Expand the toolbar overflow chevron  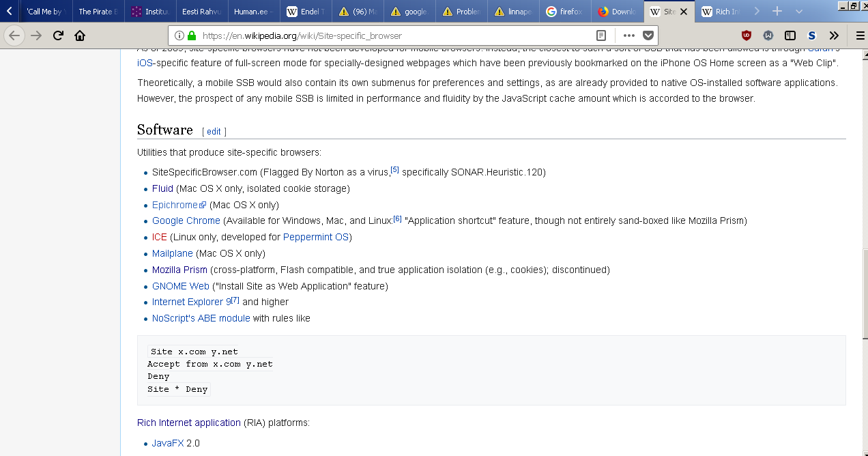(834, 35)
